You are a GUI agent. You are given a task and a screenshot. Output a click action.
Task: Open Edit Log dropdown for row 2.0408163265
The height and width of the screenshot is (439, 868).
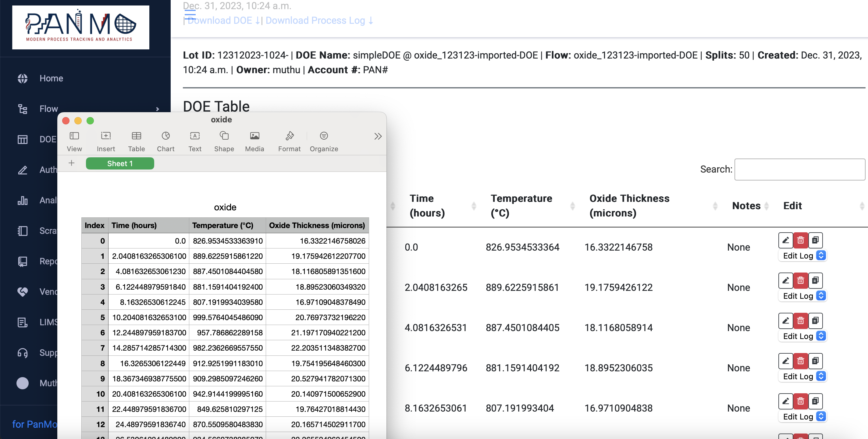click(x=803, y=296)
